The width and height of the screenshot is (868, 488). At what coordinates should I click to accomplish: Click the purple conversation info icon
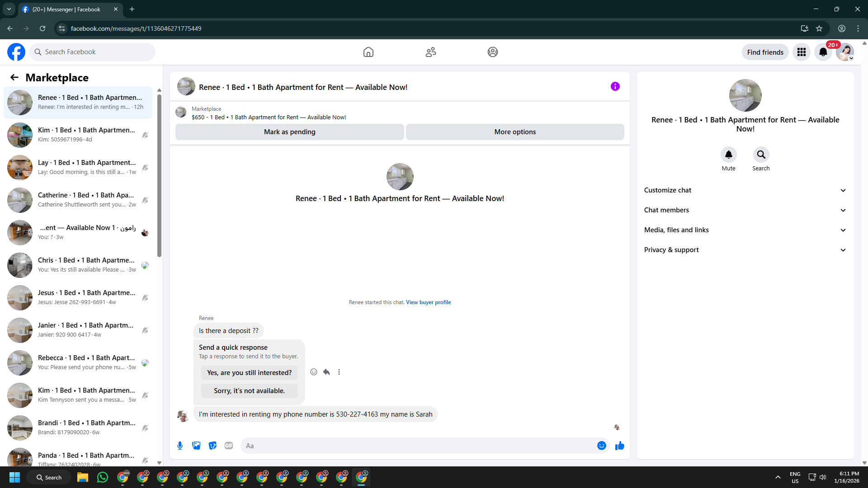coord(615,86)
